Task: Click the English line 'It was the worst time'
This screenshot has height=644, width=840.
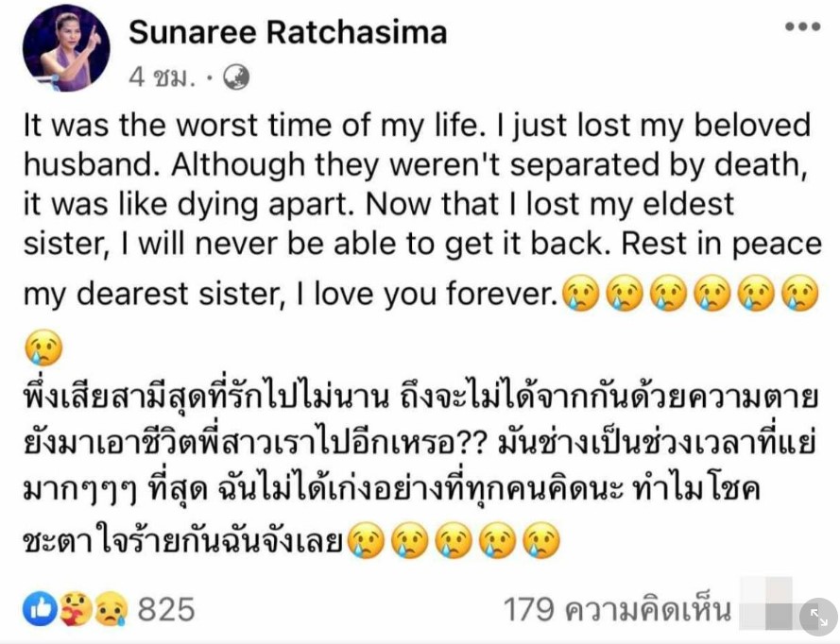Action: (x=417, y=126)
